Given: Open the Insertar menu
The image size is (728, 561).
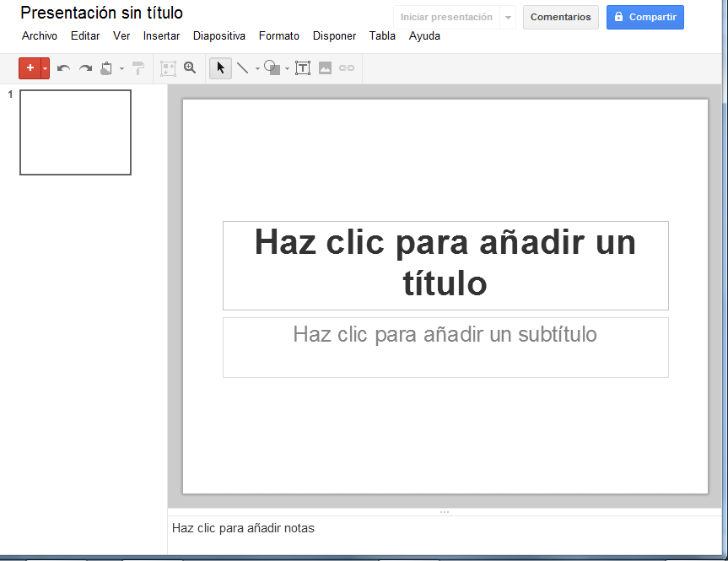Looking at the screenshot, I should pos(161,36).
